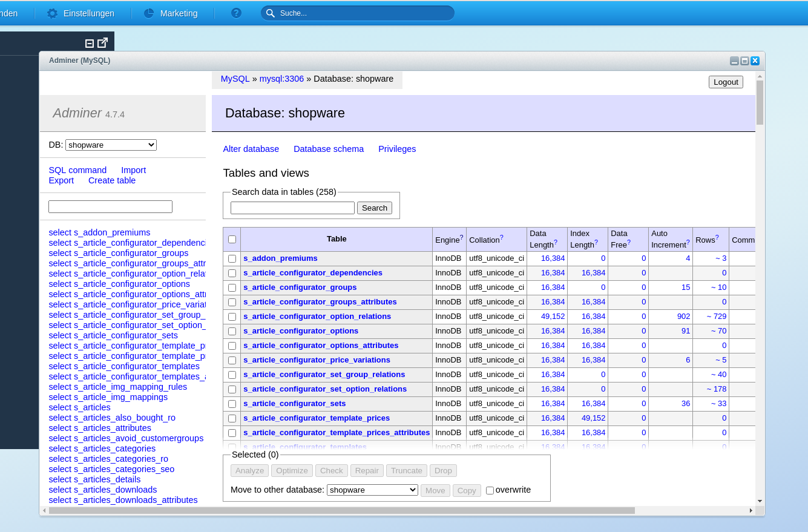Open Database schema

329,149
